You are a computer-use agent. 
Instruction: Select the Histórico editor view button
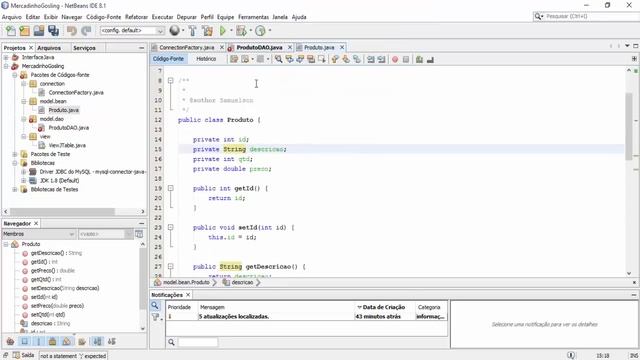tap(206, 59)
